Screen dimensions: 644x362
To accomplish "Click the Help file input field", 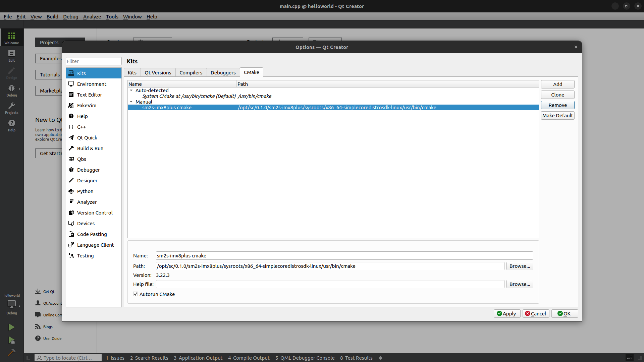I will point(330,284).
